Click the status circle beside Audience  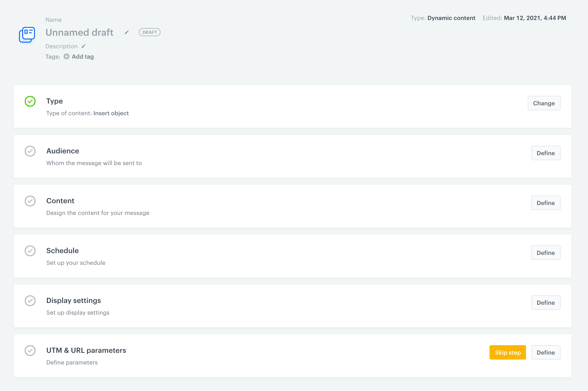pyautogui.click(x=30, y=151)
